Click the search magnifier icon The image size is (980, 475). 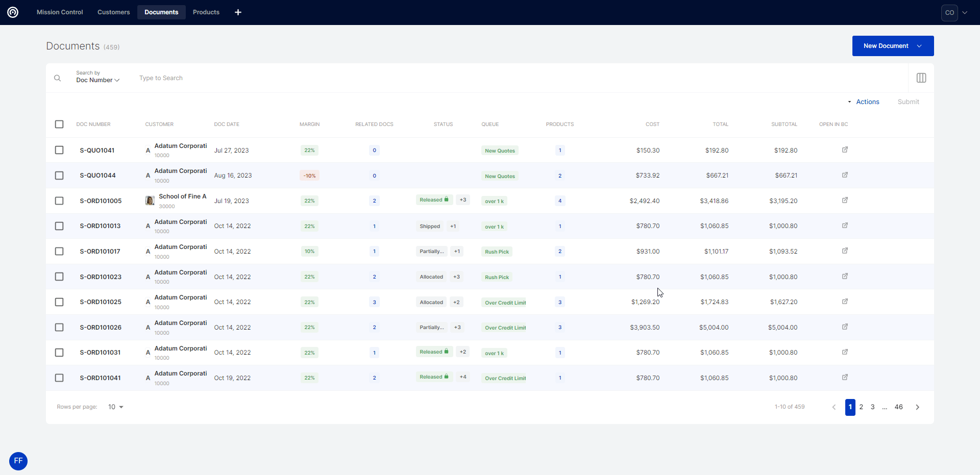tap(58, 78)
